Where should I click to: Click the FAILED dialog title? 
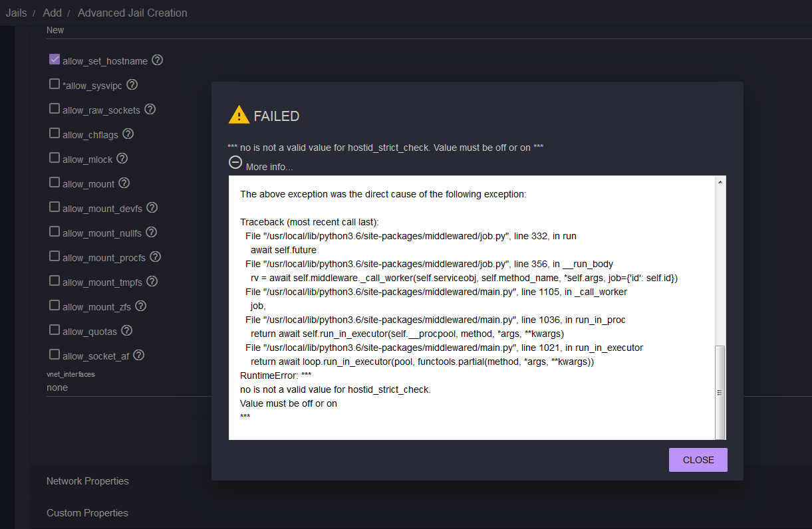coord(277,116)
